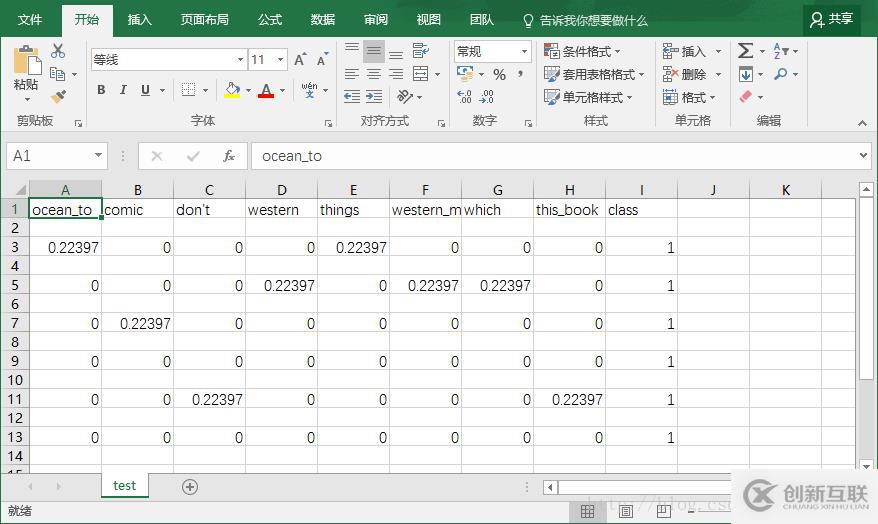Viewport: 878px width, 524px height.
Task: Align text to bottom
Action: [x=396, y=54]
